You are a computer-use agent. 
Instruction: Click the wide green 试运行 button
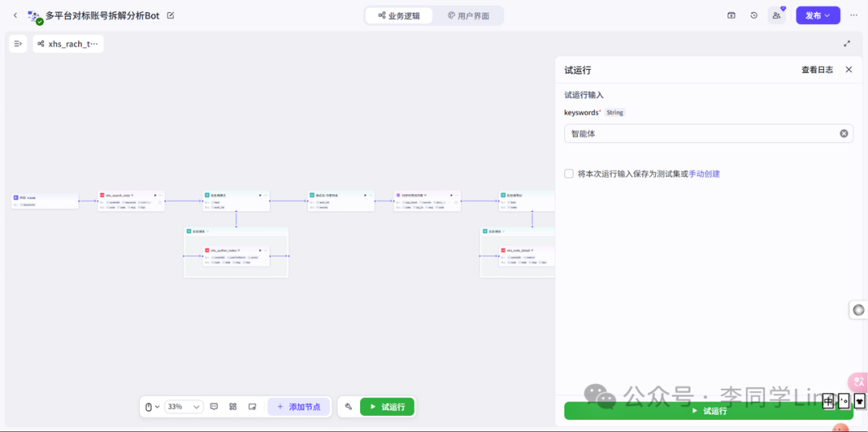709,411
